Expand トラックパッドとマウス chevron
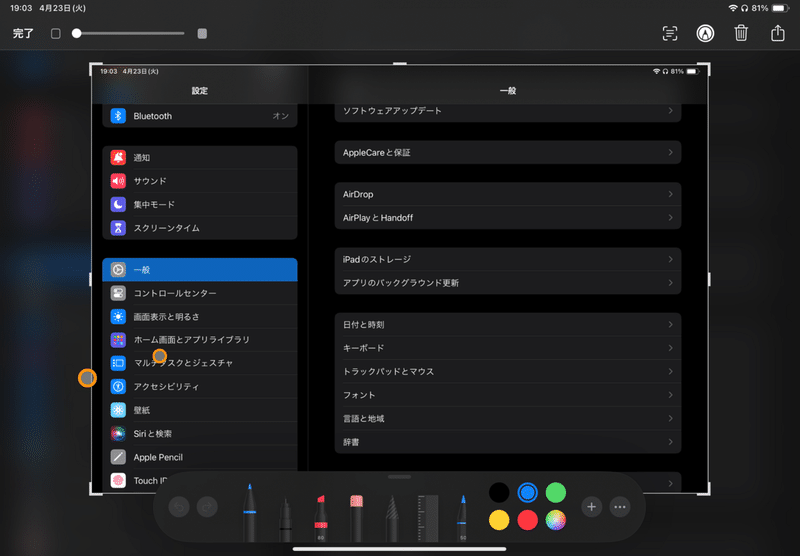Viewport: 800px width, 556px height. (x=670, y=372)
